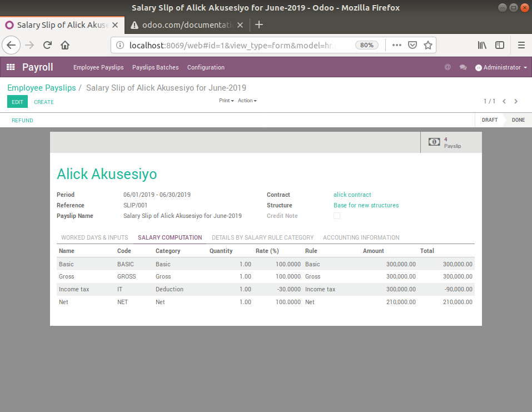Screen dimensions: 532x412
Task: Bookmark this page with star icon
Action: [428, 45]
